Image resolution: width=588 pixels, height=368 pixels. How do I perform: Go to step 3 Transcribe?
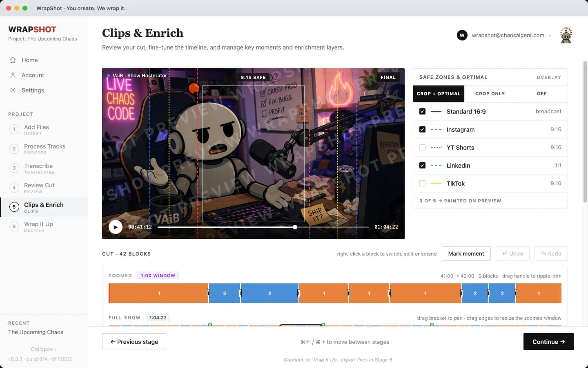coord(44,168)
